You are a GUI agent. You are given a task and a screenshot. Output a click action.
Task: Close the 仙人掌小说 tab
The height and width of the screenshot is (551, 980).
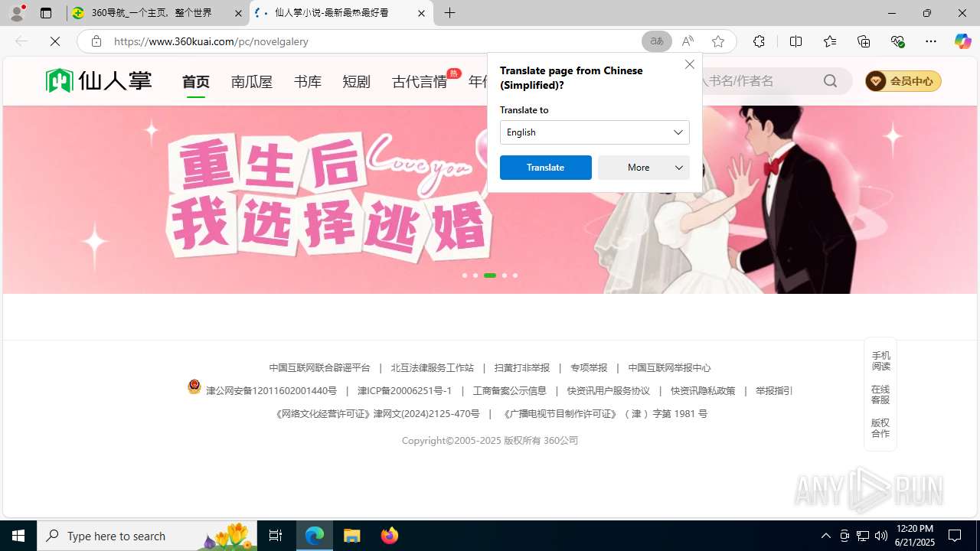421,13
